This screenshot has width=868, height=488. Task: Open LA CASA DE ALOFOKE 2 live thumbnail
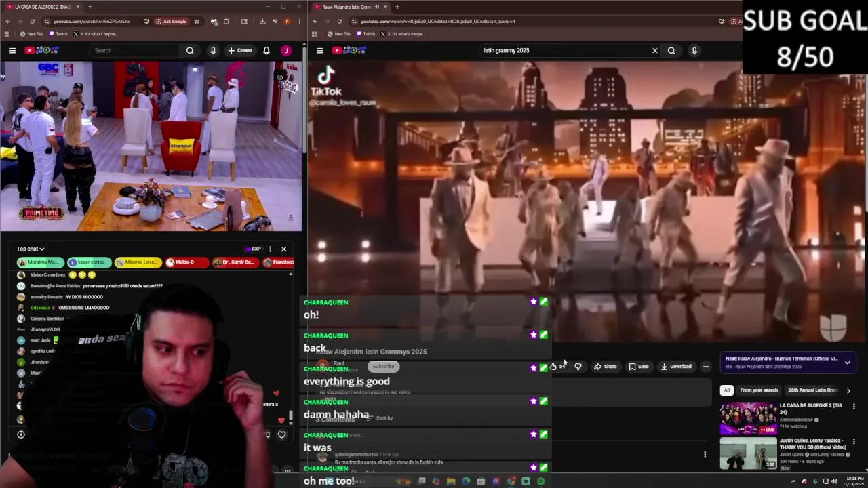point(749,418)
